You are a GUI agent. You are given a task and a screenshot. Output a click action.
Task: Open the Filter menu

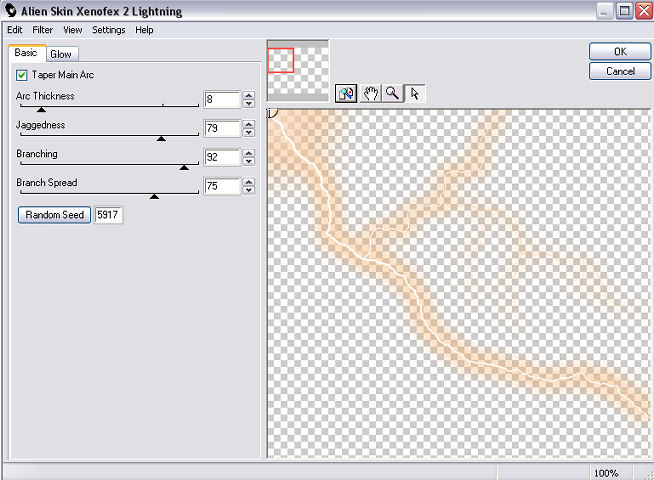click(x=43, y=30)
